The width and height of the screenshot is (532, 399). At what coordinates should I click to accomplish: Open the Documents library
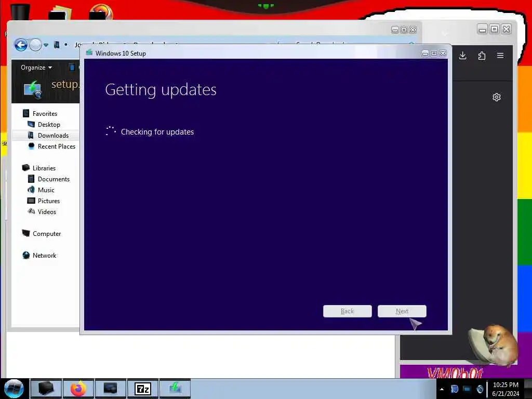[x=54, y=179]
